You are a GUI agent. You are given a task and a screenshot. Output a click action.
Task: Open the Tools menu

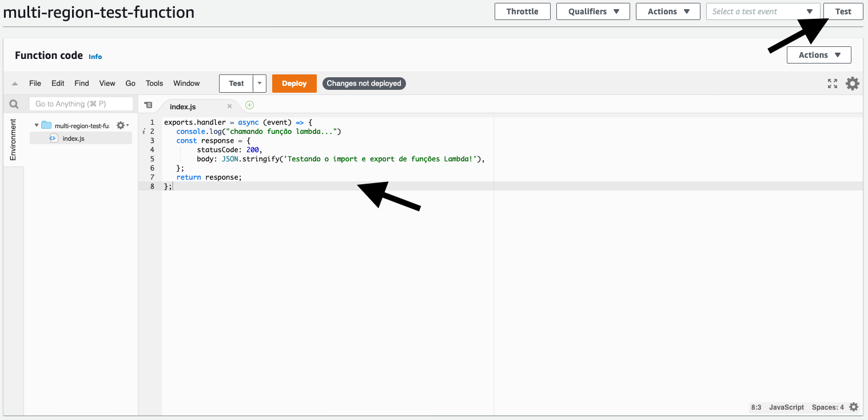154,84
